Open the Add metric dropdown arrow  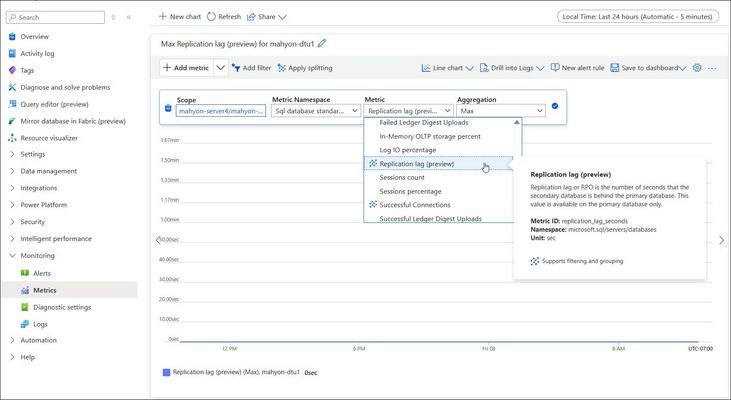pyautogui.click(x=221, y=68)
